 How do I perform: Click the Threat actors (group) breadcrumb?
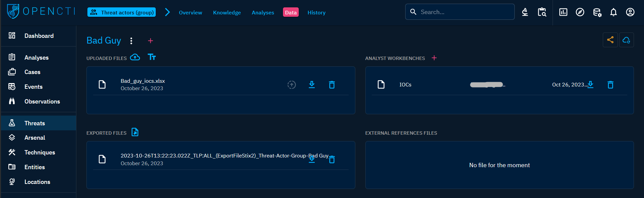click(x=122, y=12)
